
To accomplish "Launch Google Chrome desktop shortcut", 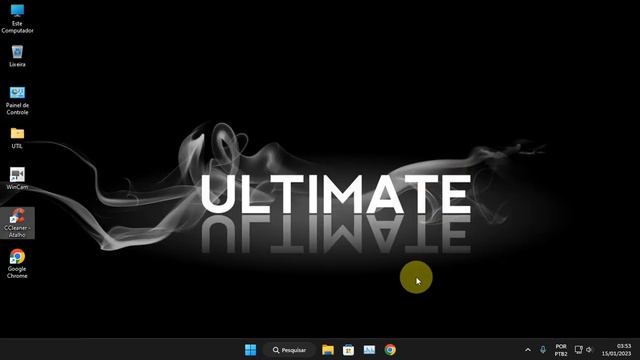I will pyautogui.click(x=17, y=264).
